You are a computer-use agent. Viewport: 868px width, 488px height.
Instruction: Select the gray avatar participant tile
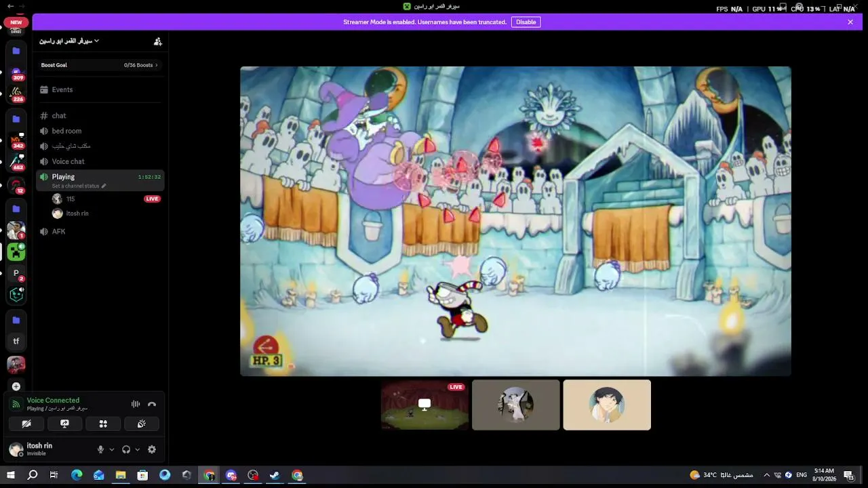[516, 405]
